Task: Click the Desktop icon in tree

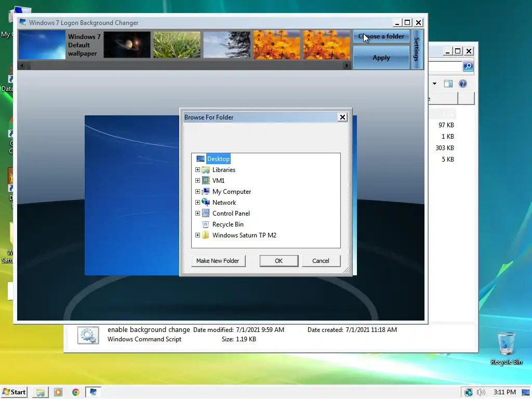Action: pos(201,159)
